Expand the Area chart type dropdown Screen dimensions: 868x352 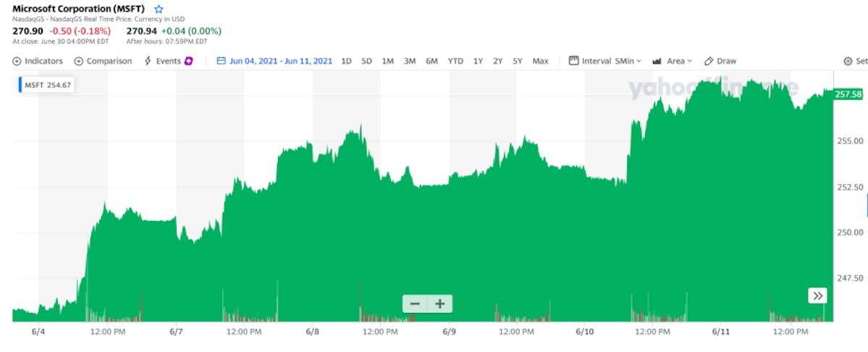click(672, 61)
